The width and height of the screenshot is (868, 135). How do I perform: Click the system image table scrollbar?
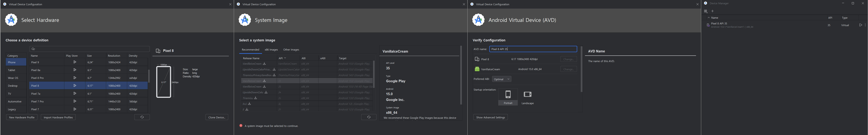374,74
